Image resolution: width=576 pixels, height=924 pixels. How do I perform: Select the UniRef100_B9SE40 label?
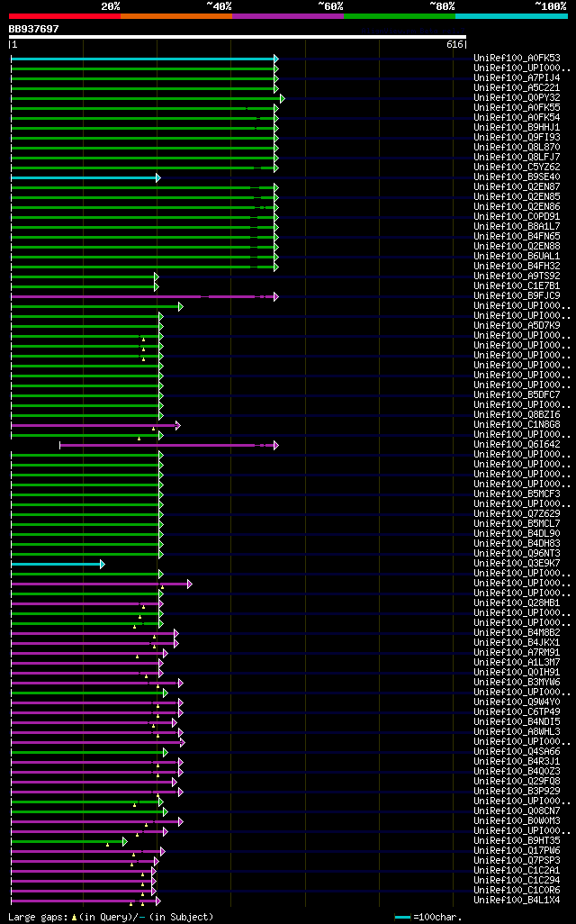point(517,177)
